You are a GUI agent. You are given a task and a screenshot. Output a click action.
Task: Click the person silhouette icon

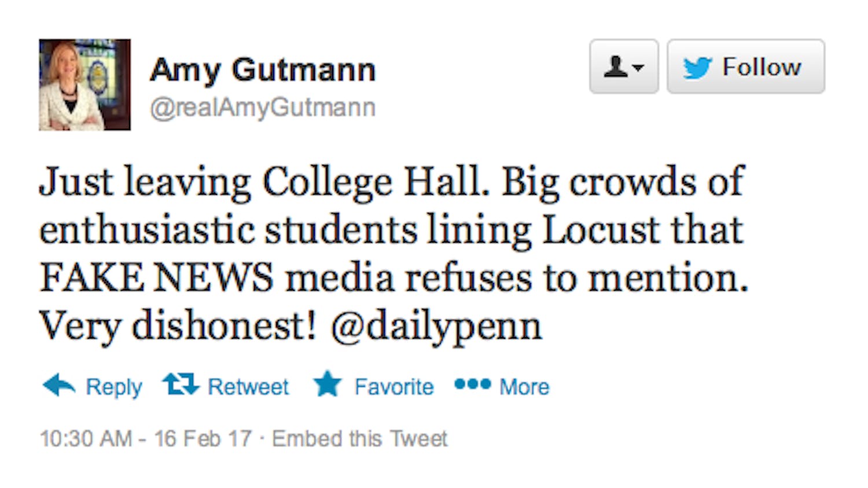pyautogui.click(x=616, y=66)
